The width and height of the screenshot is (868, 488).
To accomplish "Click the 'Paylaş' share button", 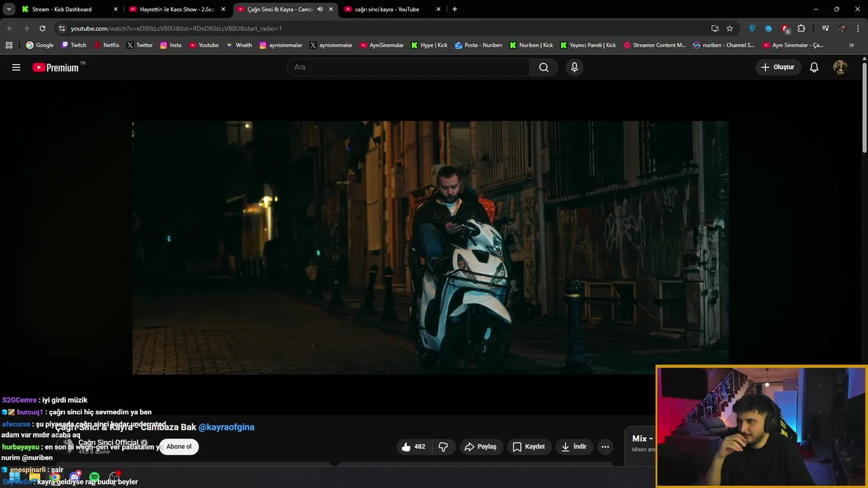I will click(480, 447).
